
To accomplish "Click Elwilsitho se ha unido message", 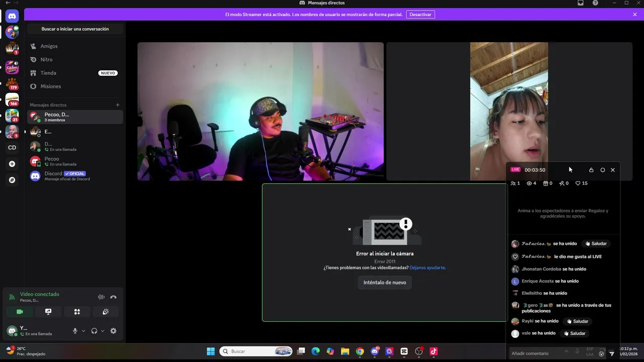I will 544,293.
